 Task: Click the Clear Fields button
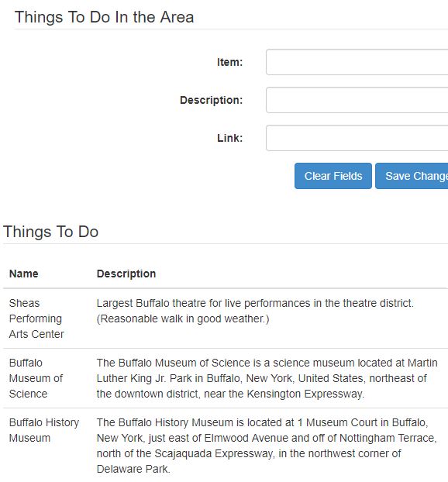pos(333,176)
